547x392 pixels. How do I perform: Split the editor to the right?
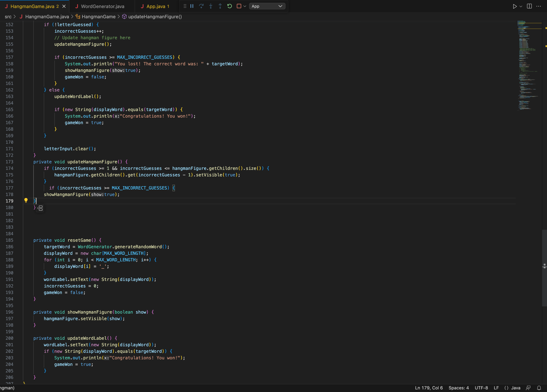(529, 6)
